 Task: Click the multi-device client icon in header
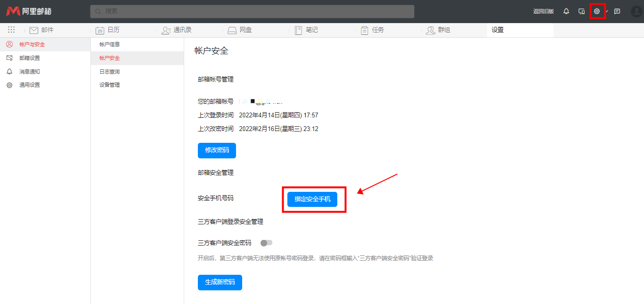[x=581, y=11]
